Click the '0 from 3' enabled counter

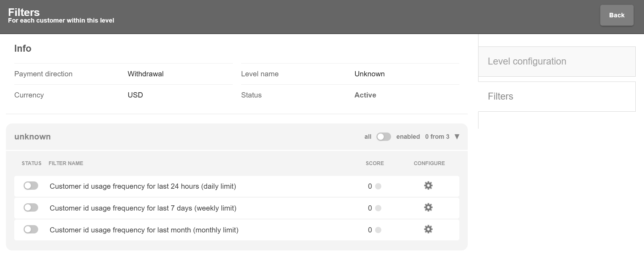point(437,137)
